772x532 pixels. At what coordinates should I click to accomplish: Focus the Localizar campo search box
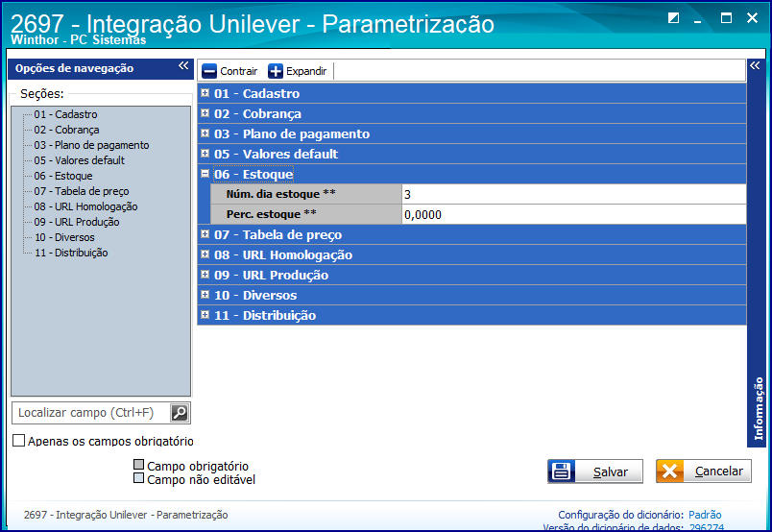[91, 413]
